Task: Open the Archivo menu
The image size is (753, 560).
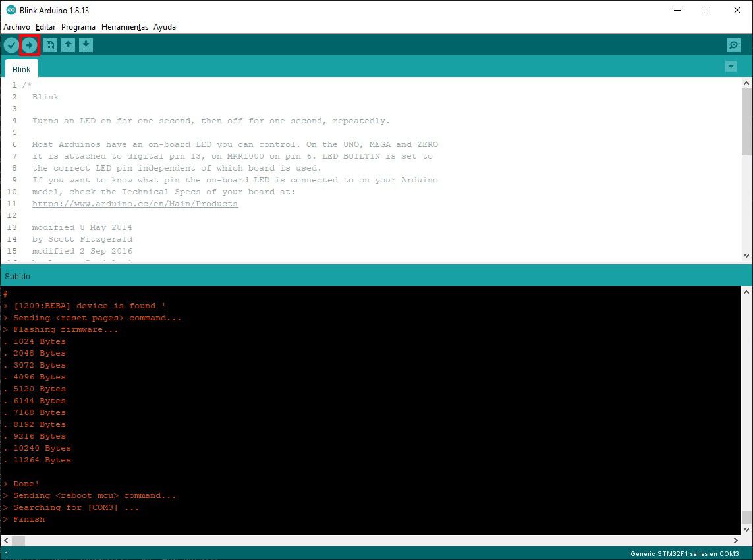Action: [x=17, y=27]
